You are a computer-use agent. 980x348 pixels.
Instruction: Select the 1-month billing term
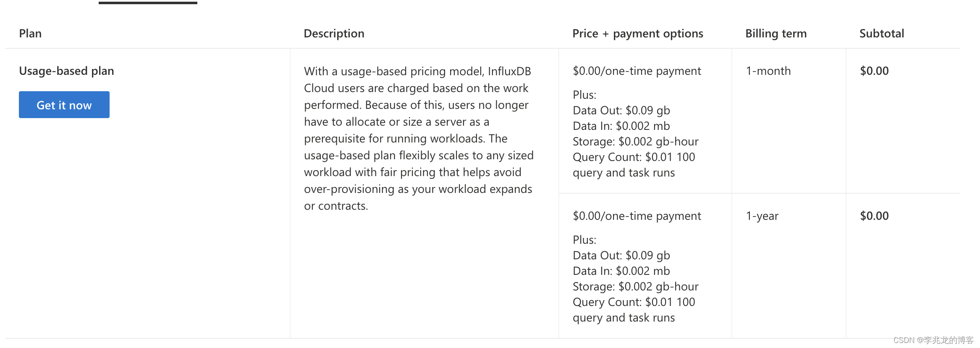(768, 71)
